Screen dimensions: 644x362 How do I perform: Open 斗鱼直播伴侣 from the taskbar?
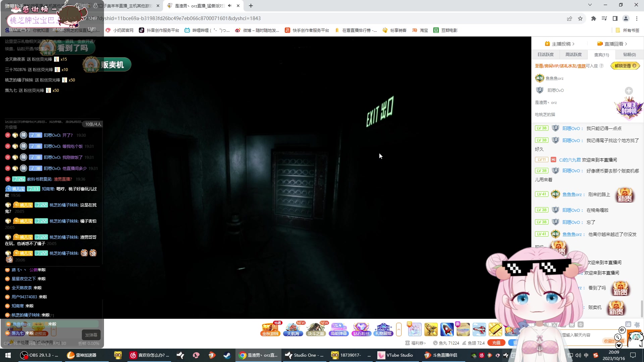coord(441,355)
